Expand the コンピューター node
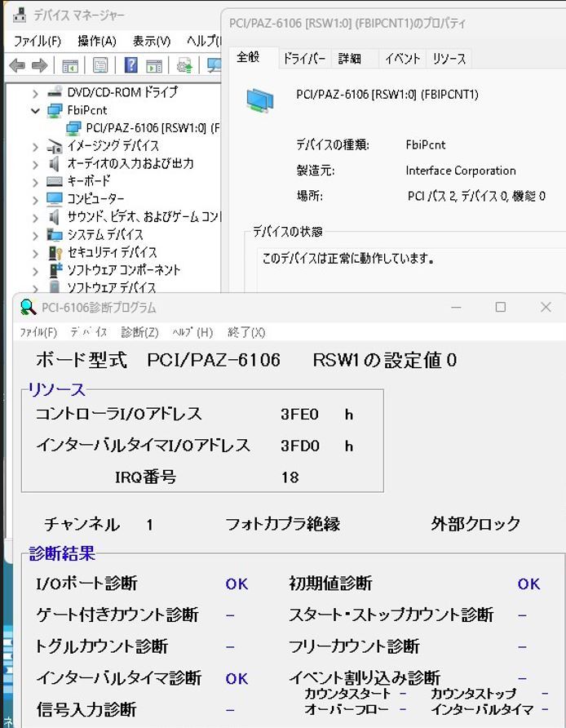 [35, 200]
